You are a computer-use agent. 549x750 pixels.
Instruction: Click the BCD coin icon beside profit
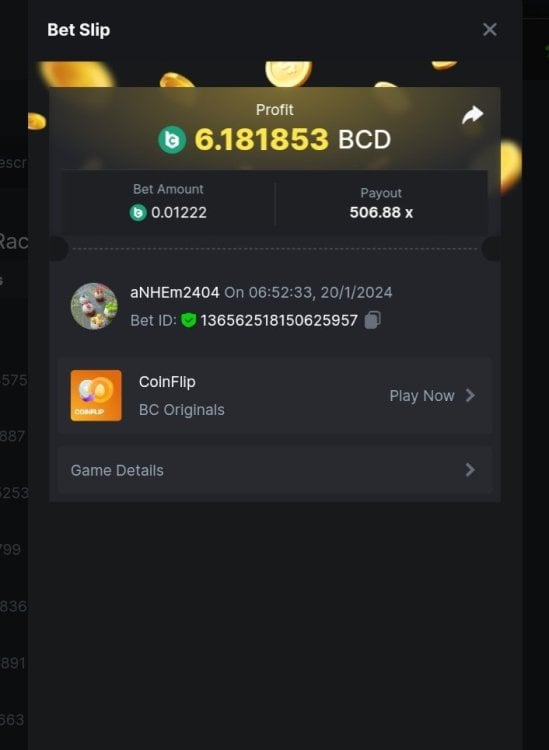tap(172, 140)
